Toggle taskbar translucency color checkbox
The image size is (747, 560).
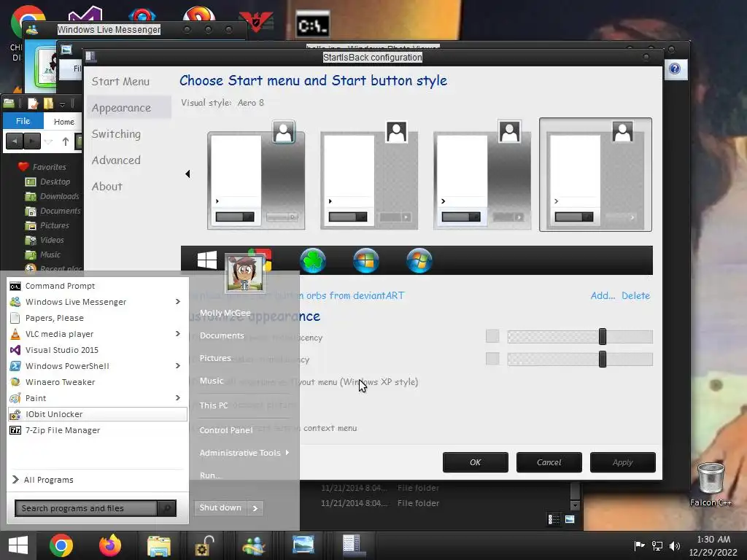(492, 359)
